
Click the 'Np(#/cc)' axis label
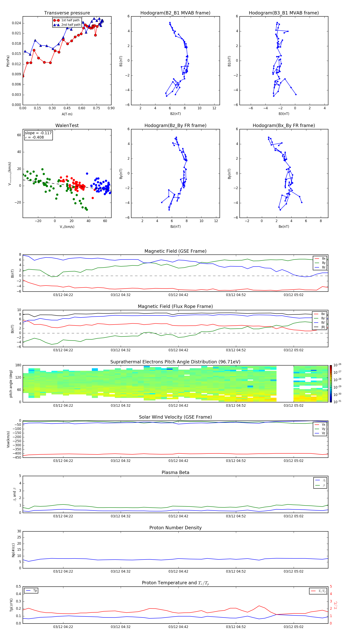[13, 550]
